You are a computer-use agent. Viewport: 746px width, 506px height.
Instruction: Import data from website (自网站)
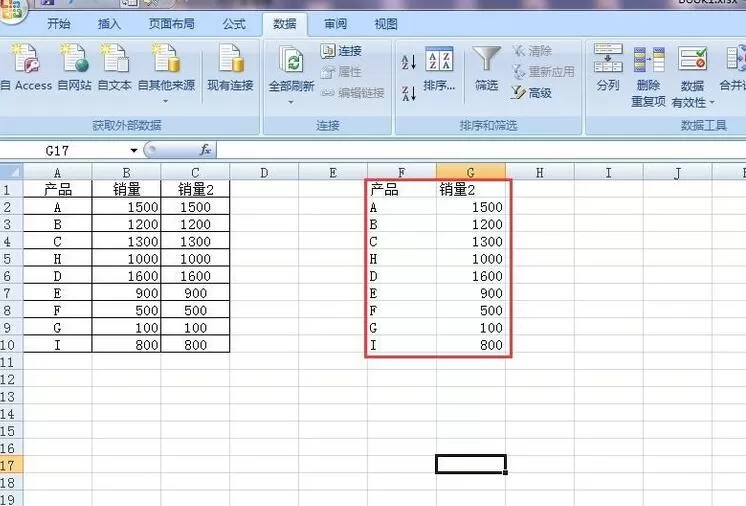click(x=74, y=67)
